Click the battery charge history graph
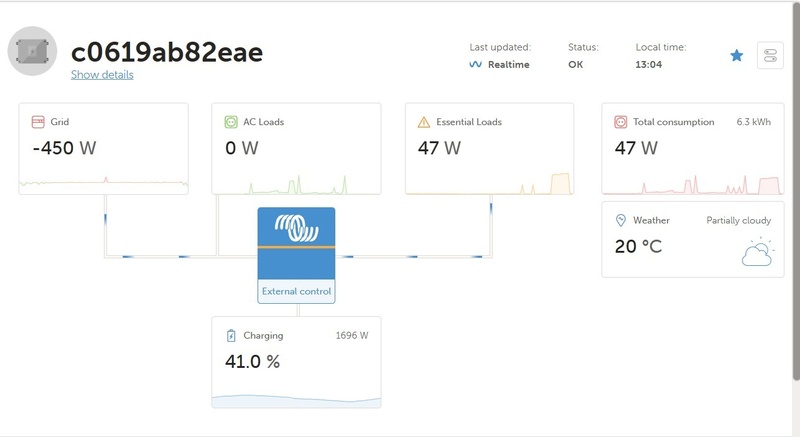Viewport: 800px width, 437px height. coord(296,401)
